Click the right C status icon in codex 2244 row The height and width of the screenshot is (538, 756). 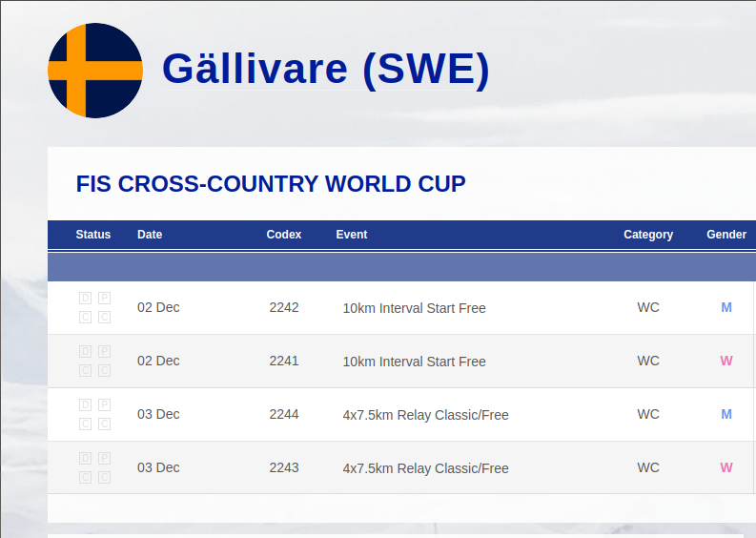pyautogui.click(x=105, y=424)
